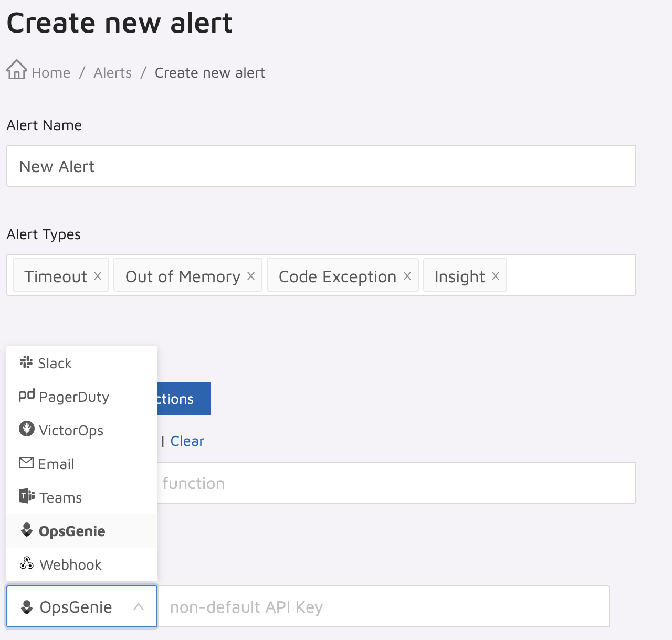Image resolution: width=672 pixels, height=640 pixels.
Task: Collapse the OpsGenie dropdown with chevron
Action: pyautogui.click(x=139, y=607)
